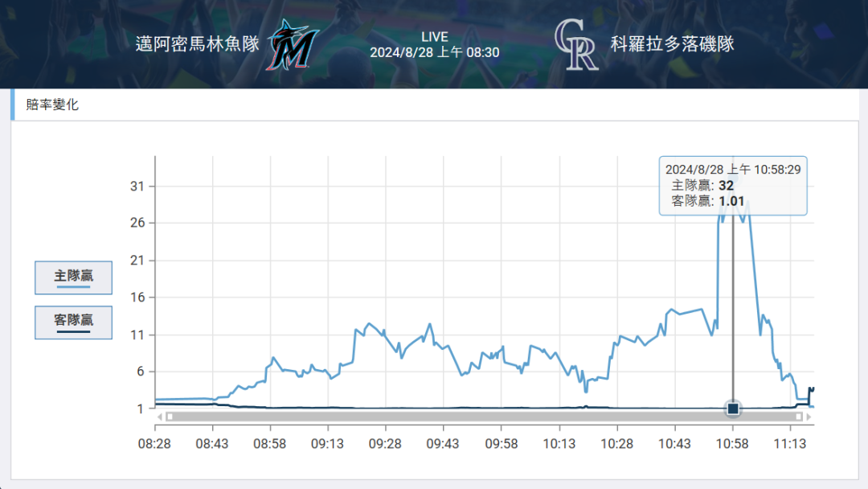The height and width of the screenshot is (489, 868).
Task: Click the LIVE status label
Action: pyautogui.click(x=435, y=36)
